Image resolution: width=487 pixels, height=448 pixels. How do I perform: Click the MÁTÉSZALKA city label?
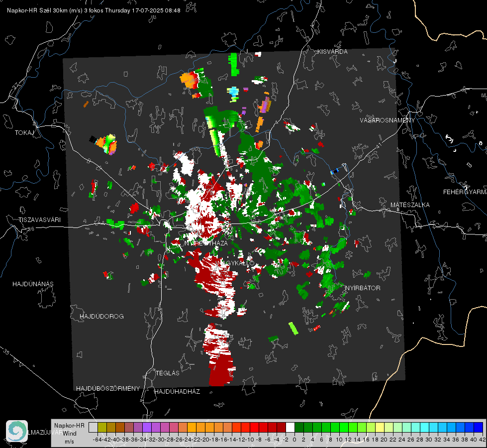click(410, 205)
